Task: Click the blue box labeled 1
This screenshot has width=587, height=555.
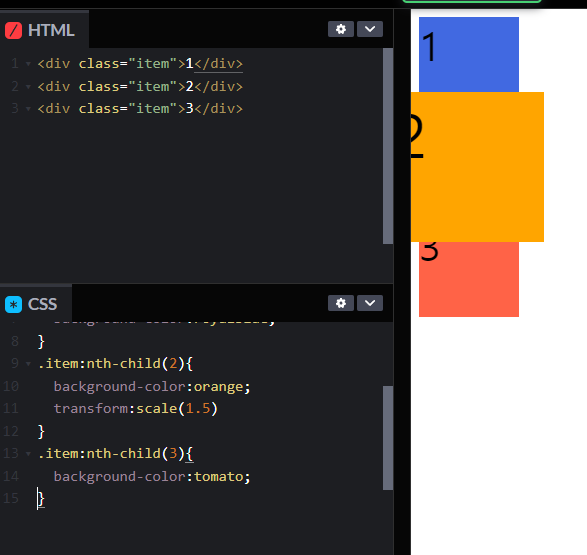Action: point(469,54)
